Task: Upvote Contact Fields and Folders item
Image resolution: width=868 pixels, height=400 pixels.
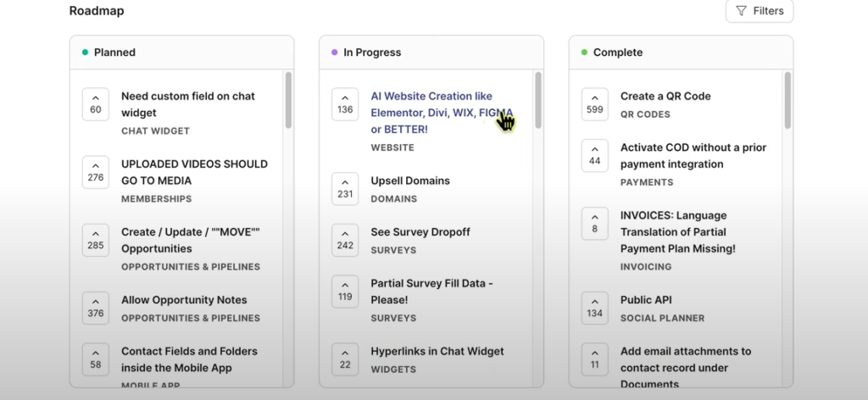Action: pos(96,359)
